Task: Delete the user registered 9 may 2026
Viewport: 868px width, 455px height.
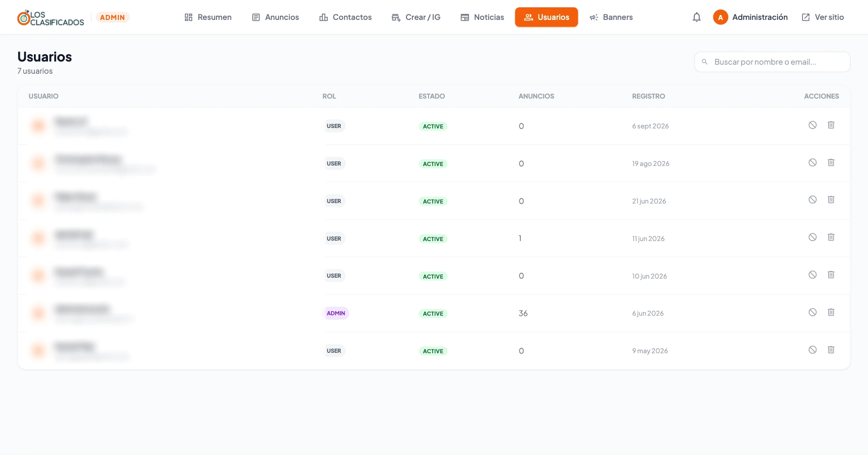Action: [x=831, y=350]
